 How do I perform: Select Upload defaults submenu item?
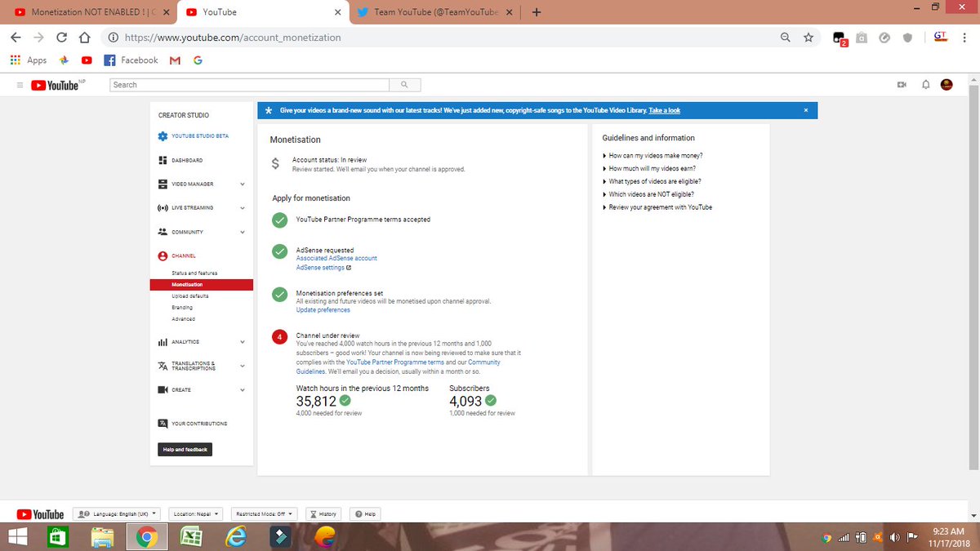[x=190, y=295]
